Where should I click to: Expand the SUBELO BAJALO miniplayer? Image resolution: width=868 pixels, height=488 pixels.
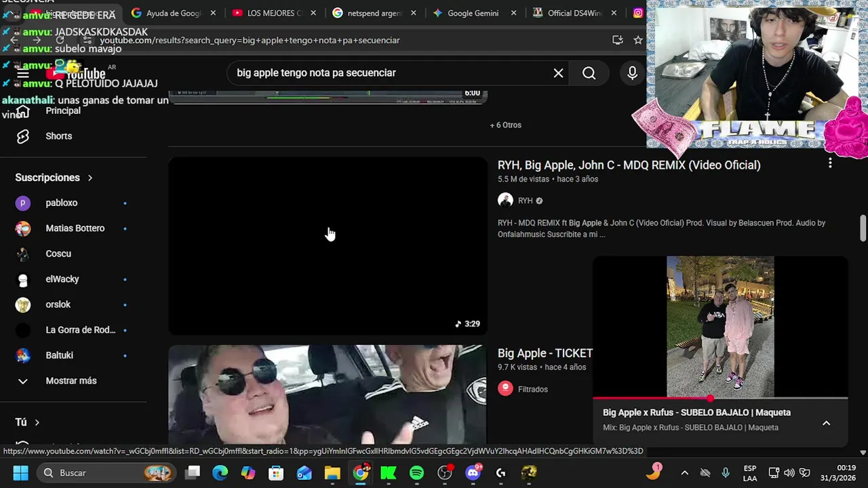click(826, 423)
